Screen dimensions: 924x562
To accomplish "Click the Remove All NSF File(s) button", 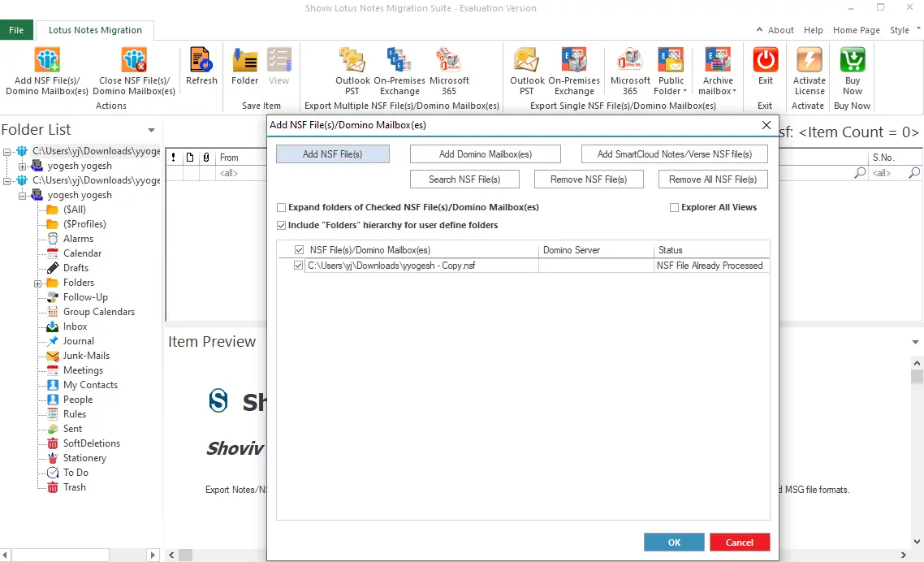I will pyautogui.click(x=713, y=179).
